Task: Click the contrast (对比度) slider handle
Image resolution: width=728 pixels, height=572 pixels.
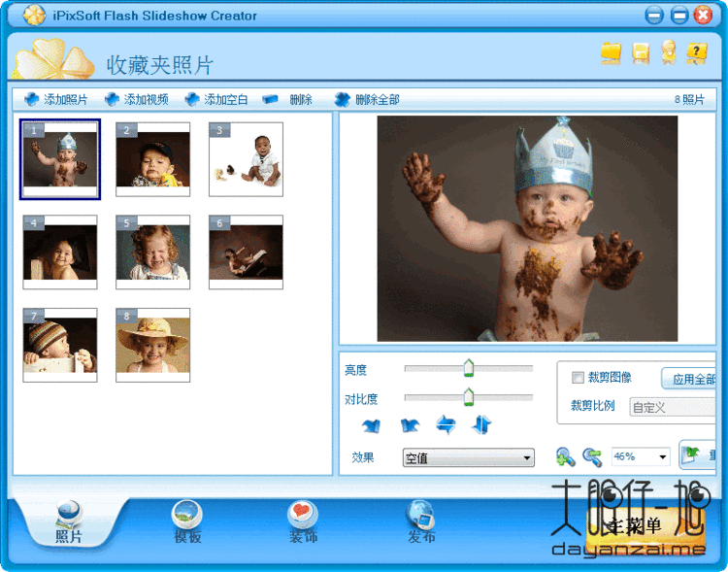Action: [x=469, y=397]
